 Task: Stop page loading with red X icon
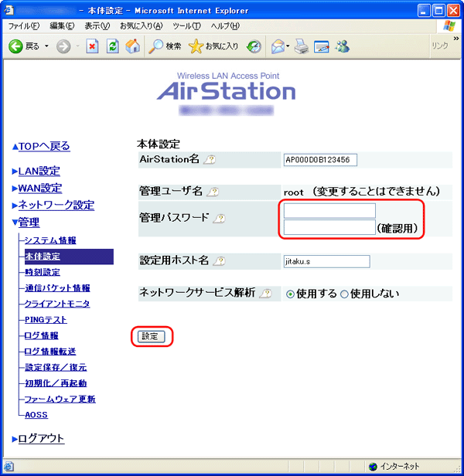[92, 46]
